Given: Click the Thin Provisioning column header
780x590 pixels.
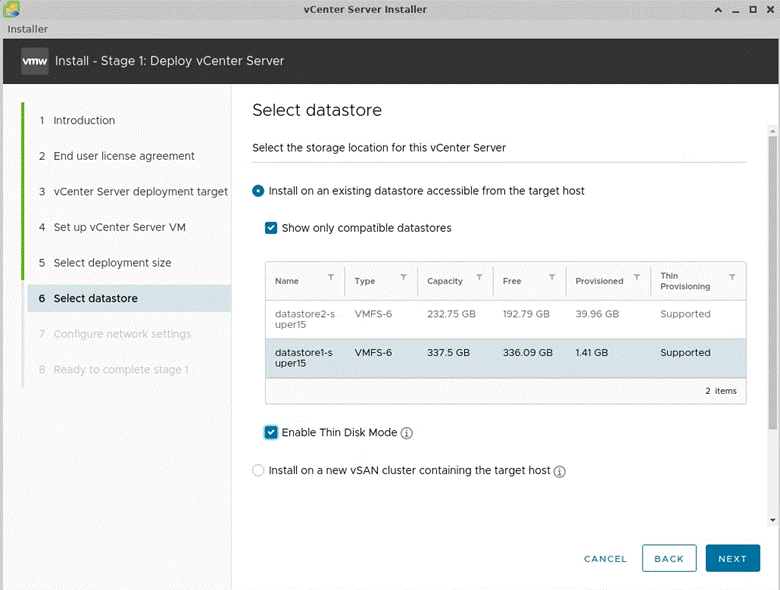Looking at the screenshot, I should pyautogui.click(x=685, y=281).
